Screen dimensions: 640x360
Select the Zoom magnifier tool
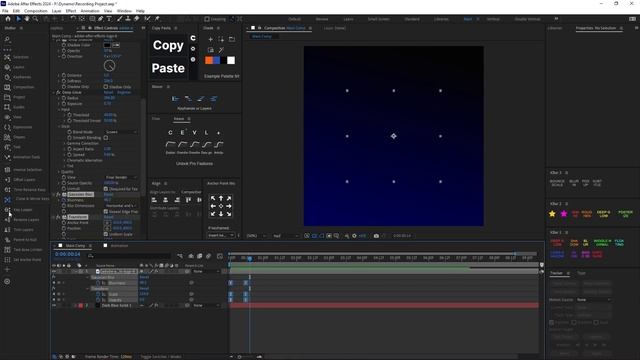36,19
